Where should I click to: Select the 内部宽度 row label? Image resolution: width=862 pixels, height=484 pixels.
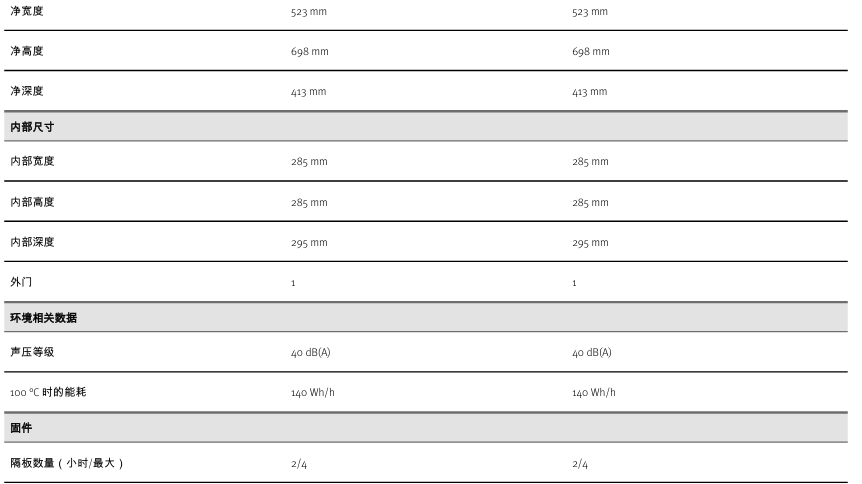(x=32, y=161)
